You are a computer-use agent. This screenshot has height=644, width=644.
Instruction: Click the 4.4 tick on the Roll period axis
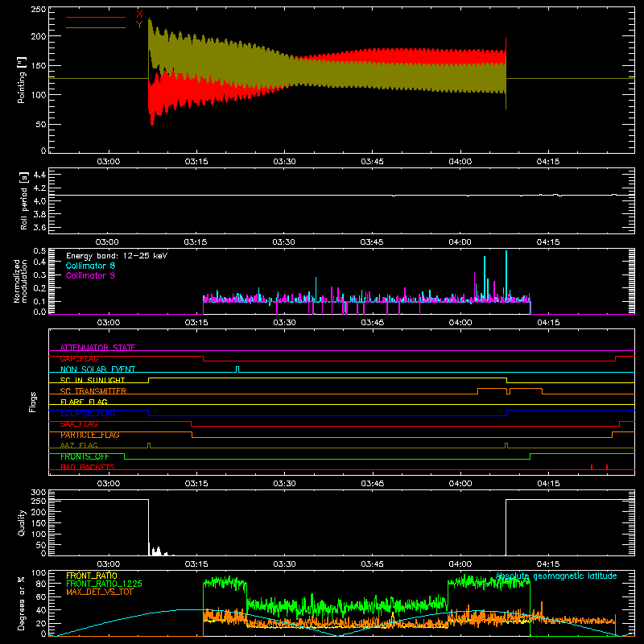click(x=39, y=175)
